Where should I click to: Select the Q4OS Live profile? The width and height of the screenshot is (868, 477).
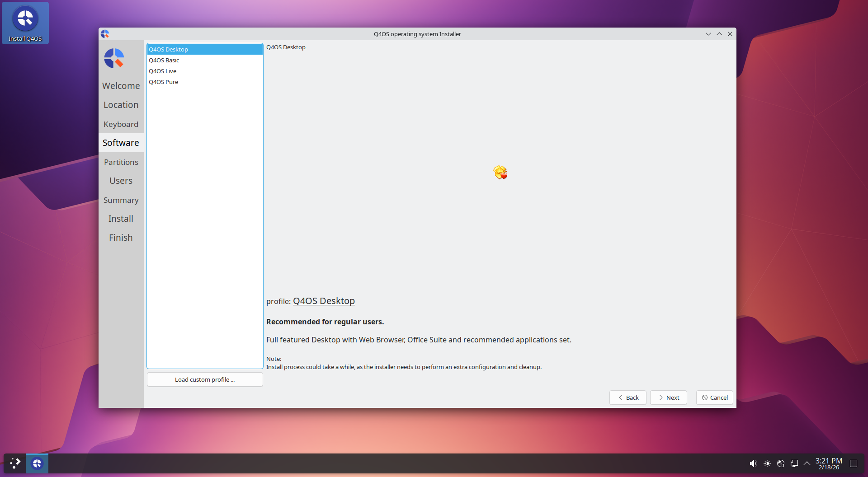205,71
